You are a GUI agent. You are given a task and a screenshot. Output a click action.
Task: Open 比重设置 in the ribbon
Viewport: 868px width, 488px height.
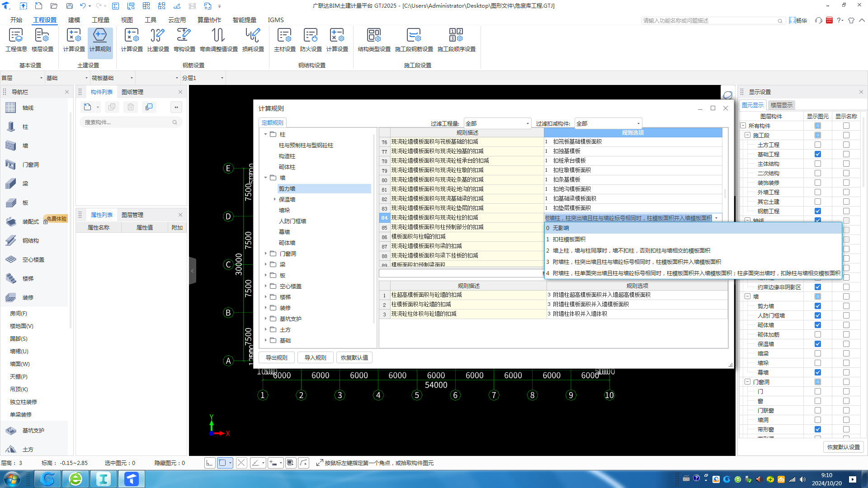158,40
